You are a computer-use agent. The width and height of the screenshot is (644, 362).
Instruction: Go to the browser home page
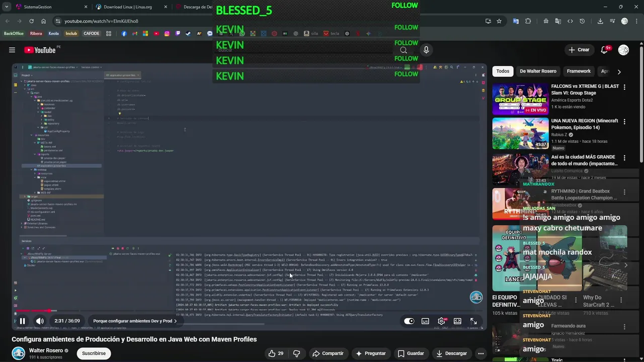(x=43, y=21)
